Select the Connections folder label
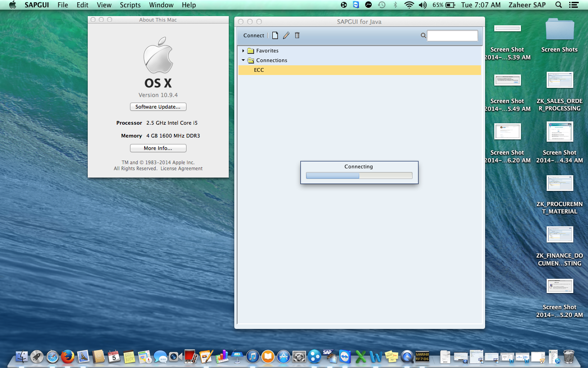 pos(271,60)
